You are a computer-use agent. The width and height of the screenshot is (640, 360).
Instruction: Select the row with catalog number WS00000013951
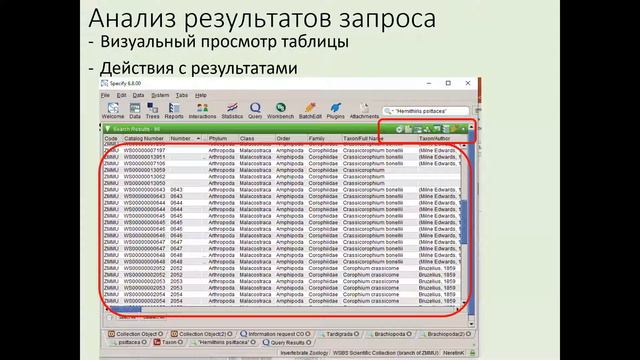click(x=282, y=157)
